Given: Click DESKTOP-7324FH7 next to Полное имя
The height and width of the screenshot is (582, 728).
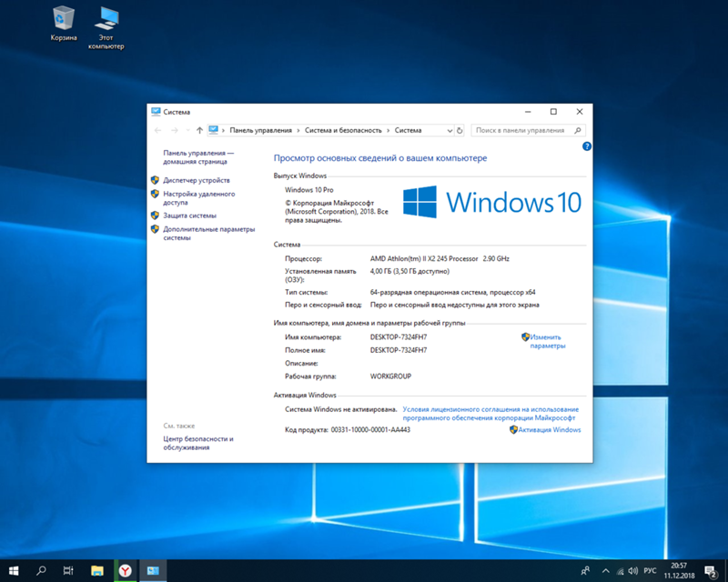Looking at the screenshot, I should click(399, 350).
